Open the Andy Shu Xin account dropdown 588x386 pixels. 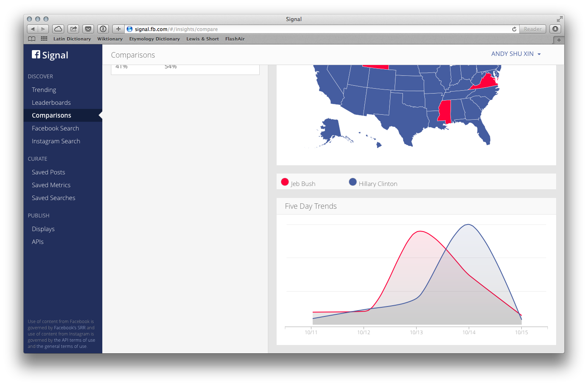[516, 54]
